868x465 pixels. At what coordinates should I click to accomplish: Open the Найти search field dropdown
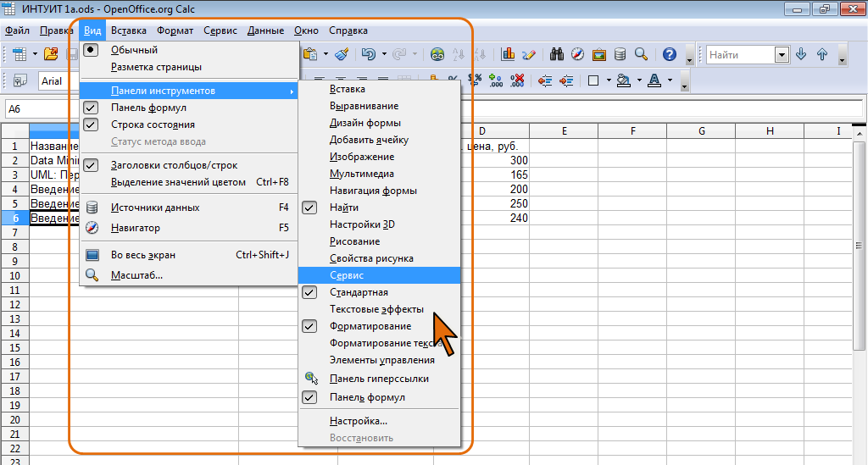[782, 55]
